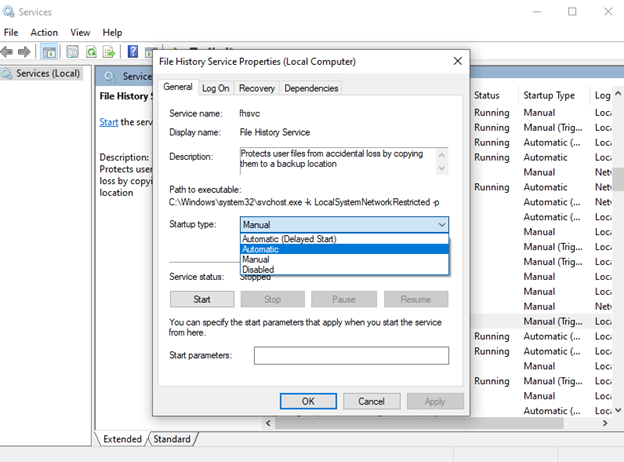Click the executable path text with svchost.exe
The width and height of the screenshot is (624, 462).
point(304,202)
